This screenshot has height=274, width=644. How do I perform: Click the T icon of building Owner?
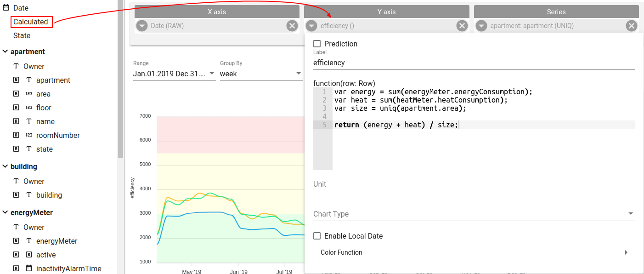[16, 181]
